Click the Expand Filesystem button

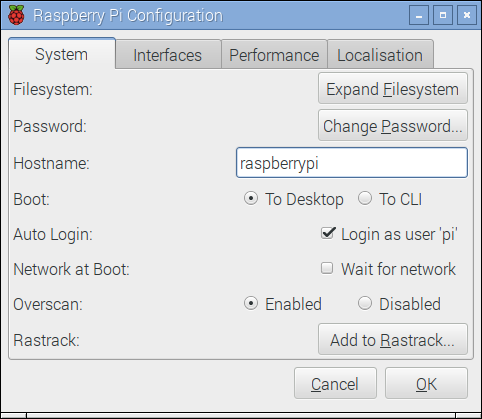click(x=393, y=89)
